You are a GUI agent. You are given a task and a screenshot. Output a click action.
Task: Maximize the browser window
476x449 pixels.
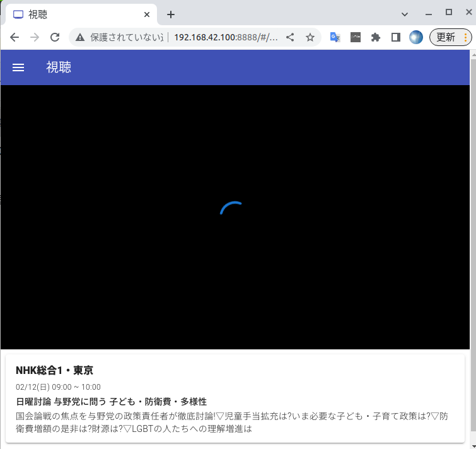[x=449, y=12]
